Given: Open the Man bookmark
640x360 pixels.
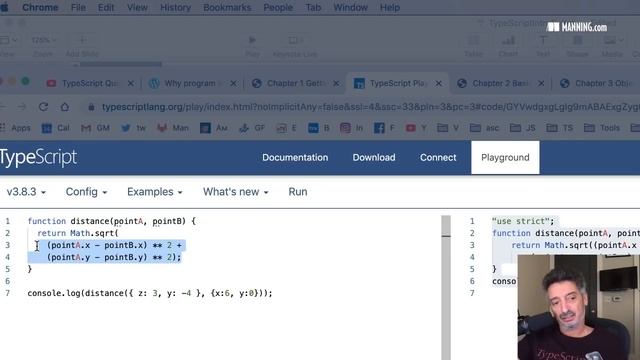Looking at the screenshot, I should (173, 128).
